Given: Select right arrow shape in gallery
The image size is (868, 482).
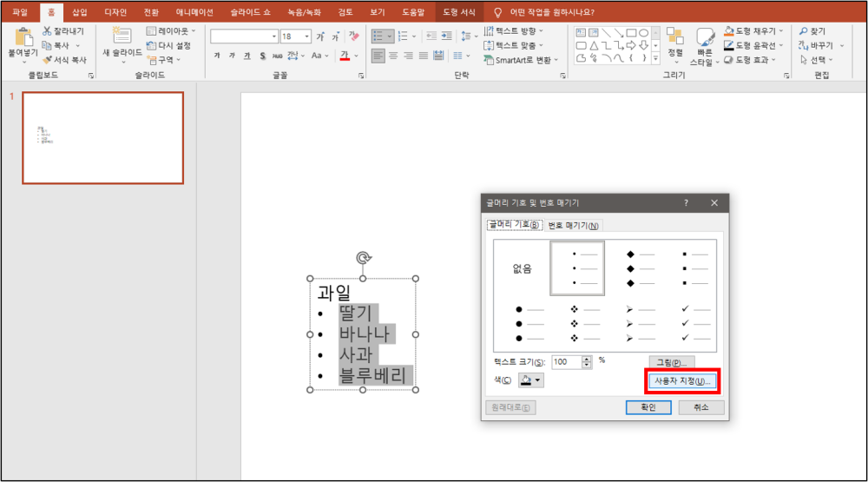Looking at the screenshot, I should (x=631, y=45).
